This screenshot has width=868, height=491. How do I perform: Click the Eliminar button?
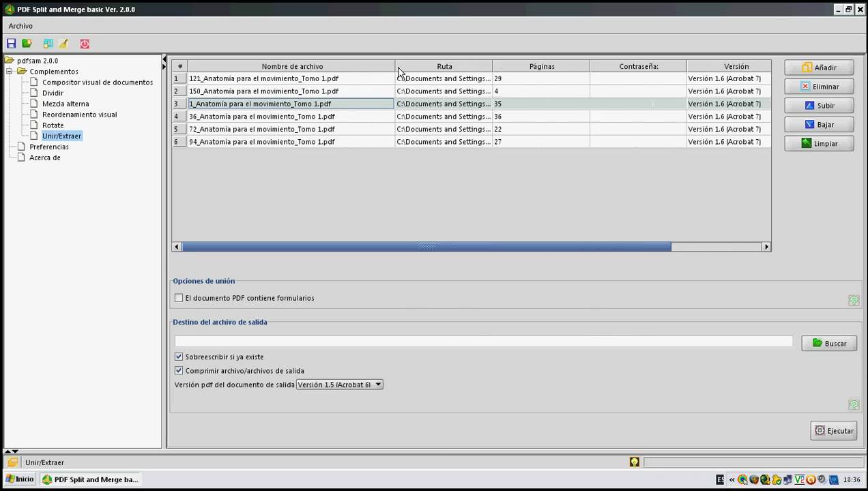(x=820, y=87)
